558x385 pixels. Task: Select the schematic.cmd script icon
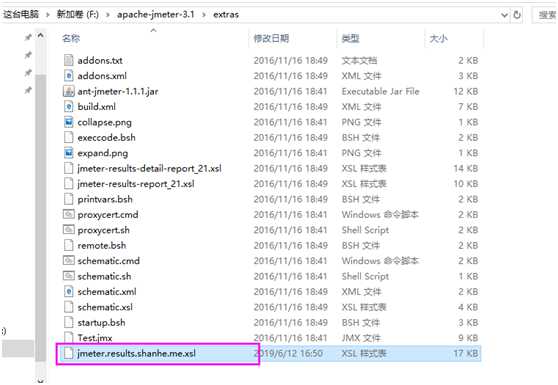pos(68,260)
